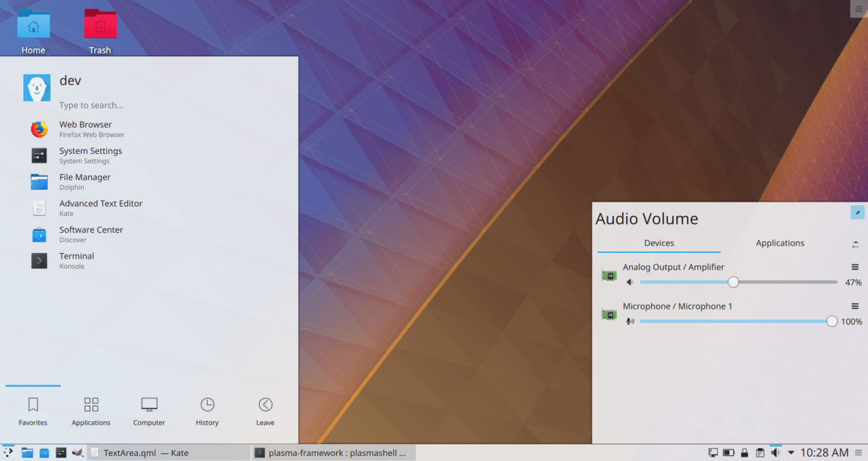Open the battery indicator in system tray
This screenshot has width=868, height=461.
(x=728, y=452)
